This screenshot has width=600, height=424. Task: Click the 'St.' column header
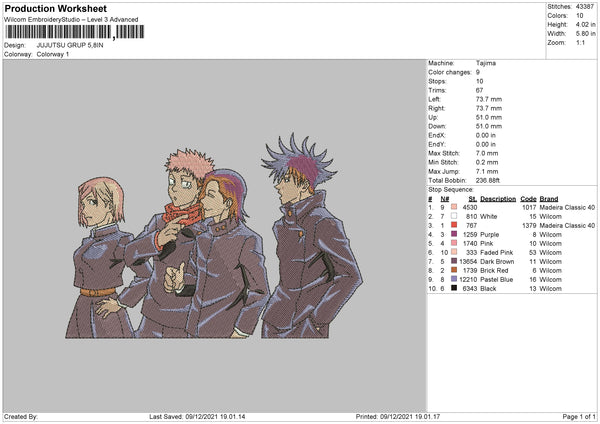(473, 199)
